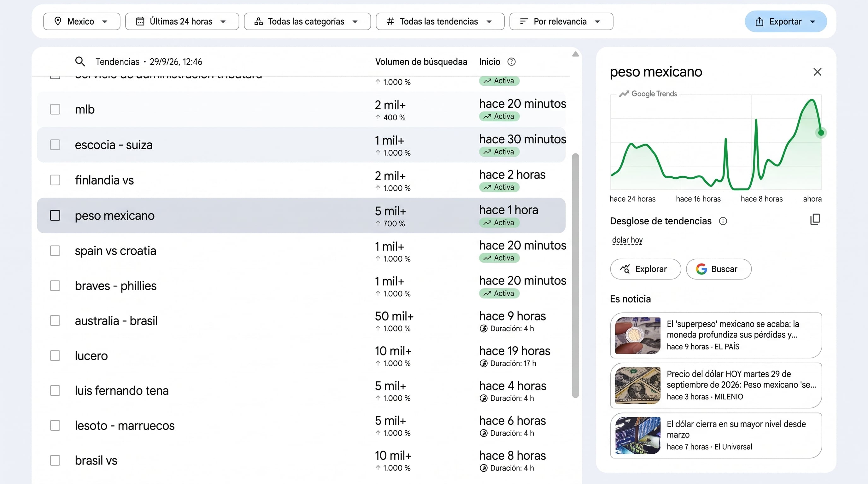Click the info icon beside Desglose de tendencias
This screenshot has width=868, height=484.
(x=723, y=221)
